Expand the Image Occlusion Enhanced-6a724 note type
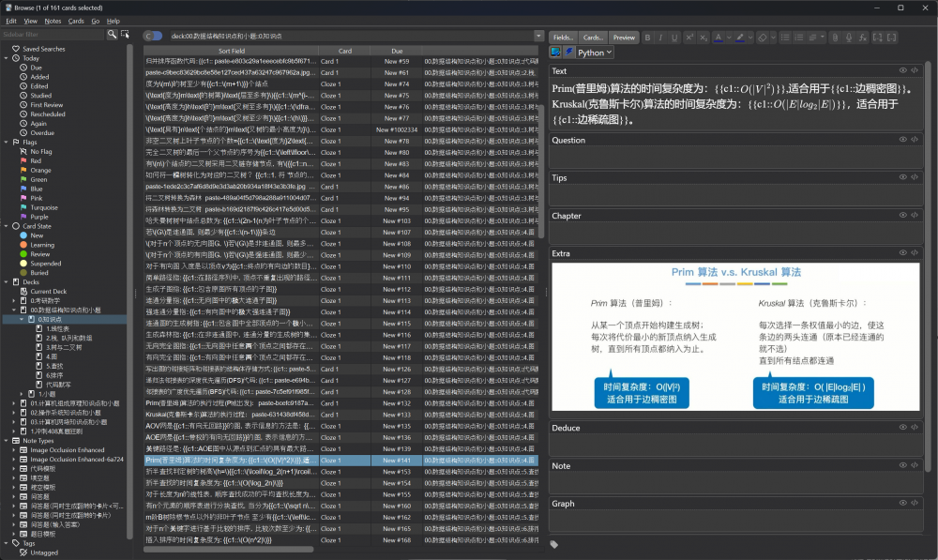 [14, 460]
